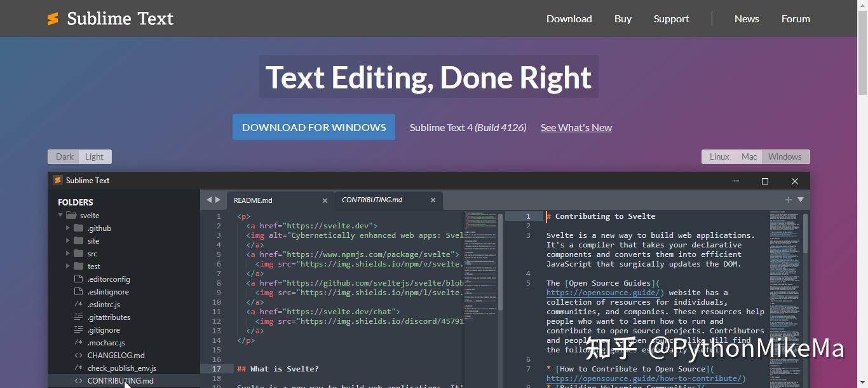Minimize the Sublime Text editor window
This screenshot has width=868, height=388.
[x=735, y=181]
